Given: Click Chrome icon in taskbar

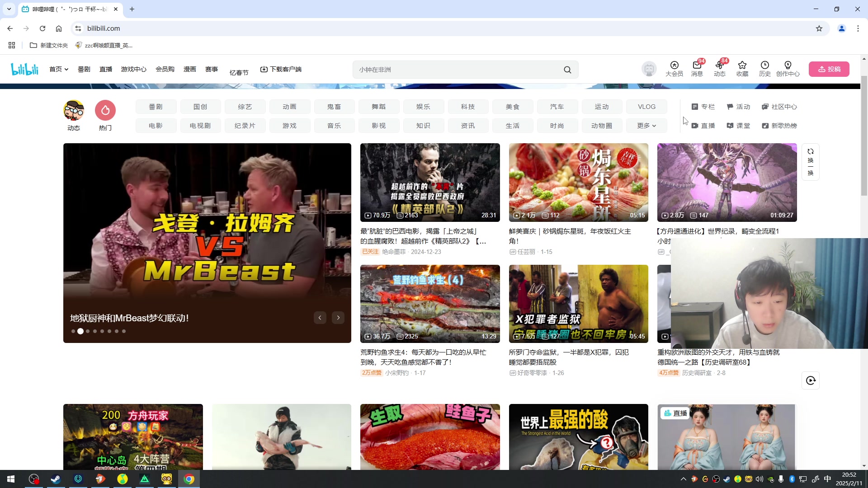Looking at the screenshot, I should [189, 479].
